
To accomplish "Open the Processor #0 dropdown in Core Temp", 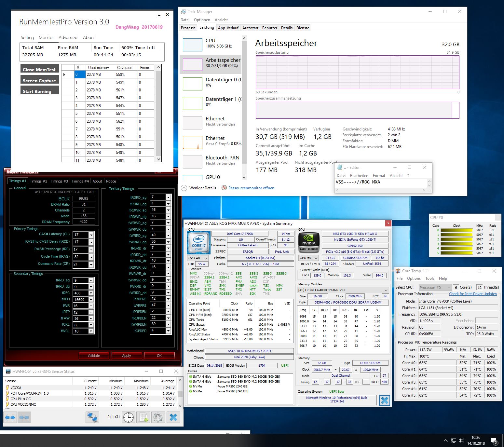I will pyautogui.click(x=435, y=287).
